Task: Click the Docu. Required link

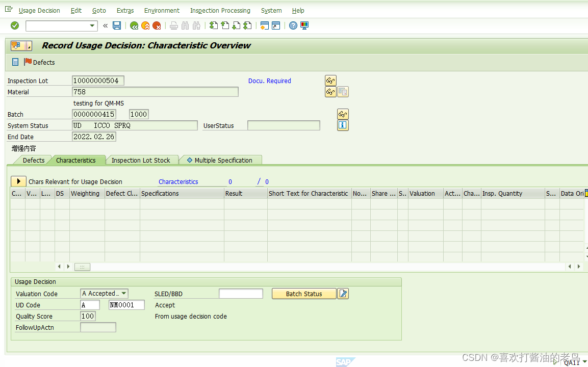Action: 269,81
